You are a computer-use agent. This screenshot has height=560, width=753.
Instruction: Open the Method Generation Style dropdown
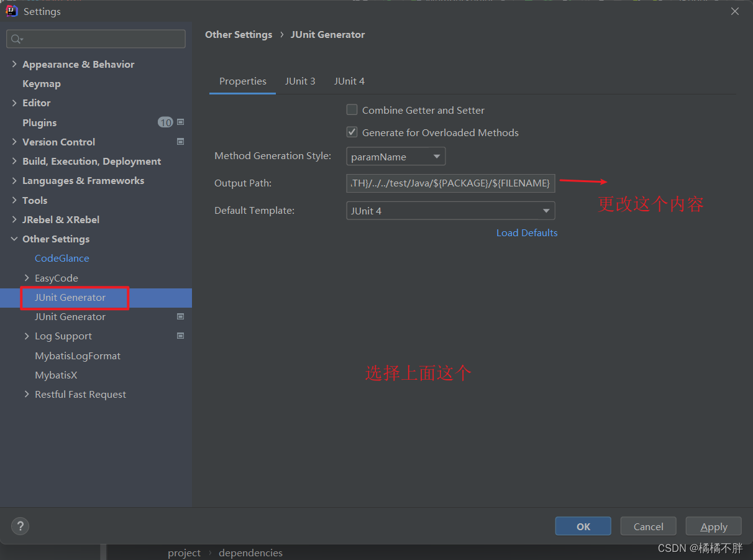[396, 157]
